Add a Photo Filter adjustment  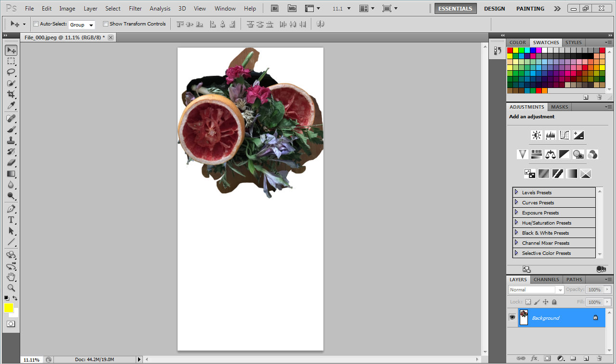578,154
